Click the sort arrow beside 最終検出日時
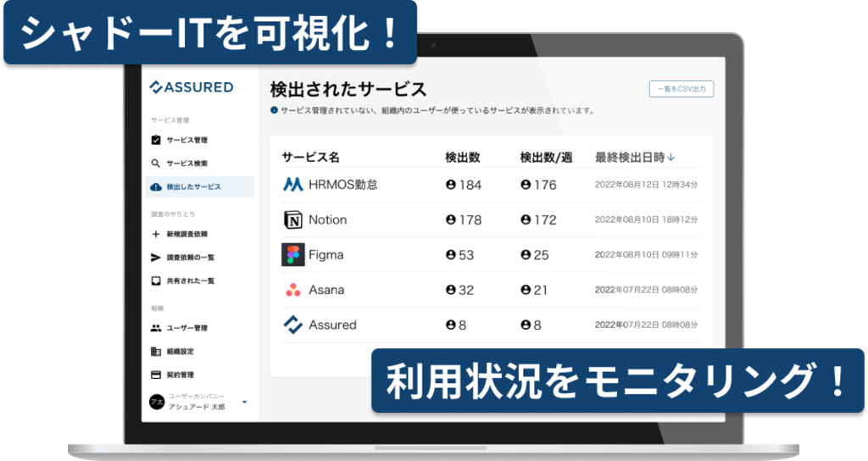Image resolution: width=868 pixels, height=461 pixels. 671,158
